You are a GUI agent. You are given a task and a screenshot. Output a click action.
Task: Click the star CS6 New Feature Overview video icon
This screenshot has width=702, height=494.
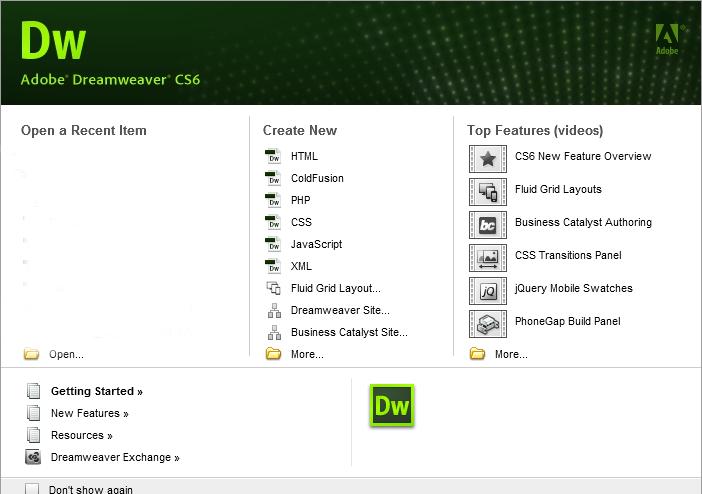click(488, 159)
